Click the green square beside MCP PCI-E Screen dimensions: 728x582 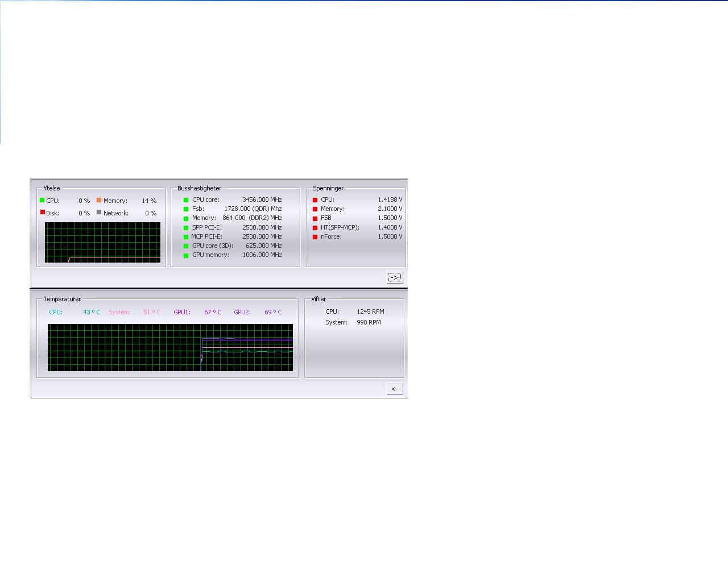click(186, 237)
